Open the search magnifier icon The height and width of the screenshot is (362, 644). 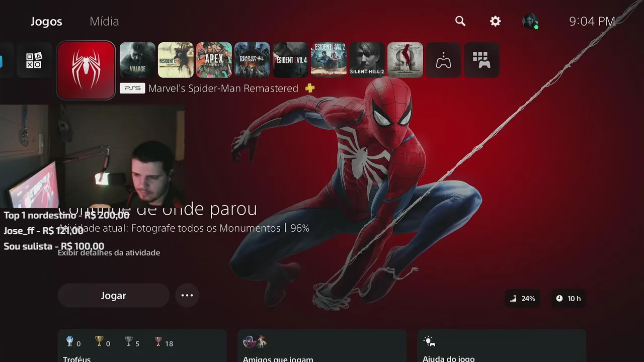[x=460, y=21]
